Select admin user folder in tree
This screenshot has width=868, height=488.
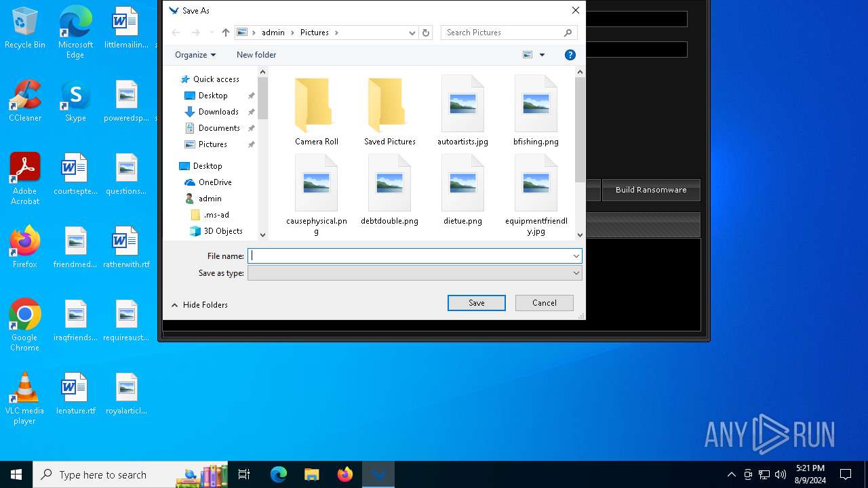(203, 199)
